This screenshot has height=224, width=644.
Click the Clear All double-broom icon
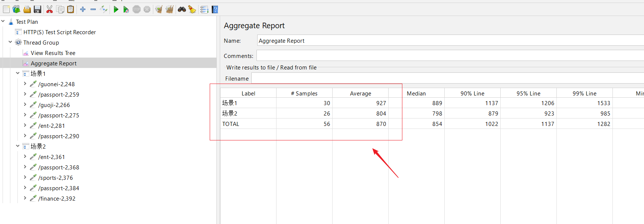point(170,9)
